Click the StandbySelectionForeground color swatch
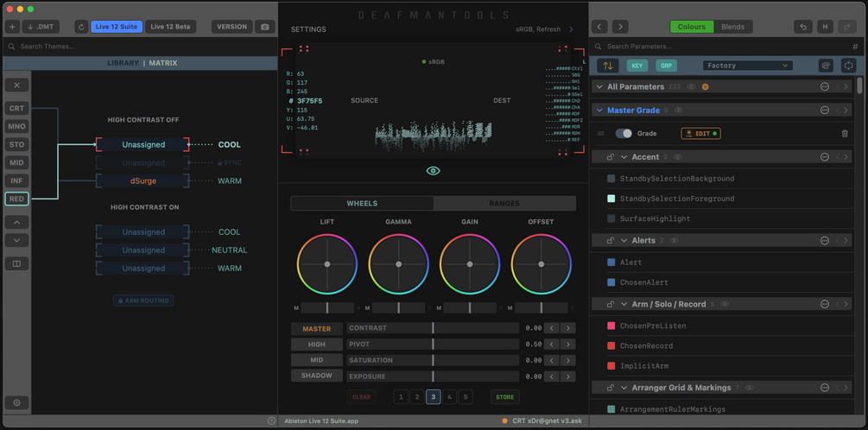 (611, 199)
